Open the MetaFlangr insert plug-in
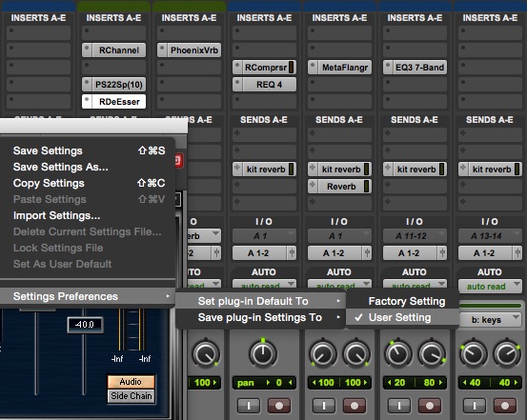Image resolution: width=527 pixels, height=420 pixels. pyautogui.click(x=344, y=68)
